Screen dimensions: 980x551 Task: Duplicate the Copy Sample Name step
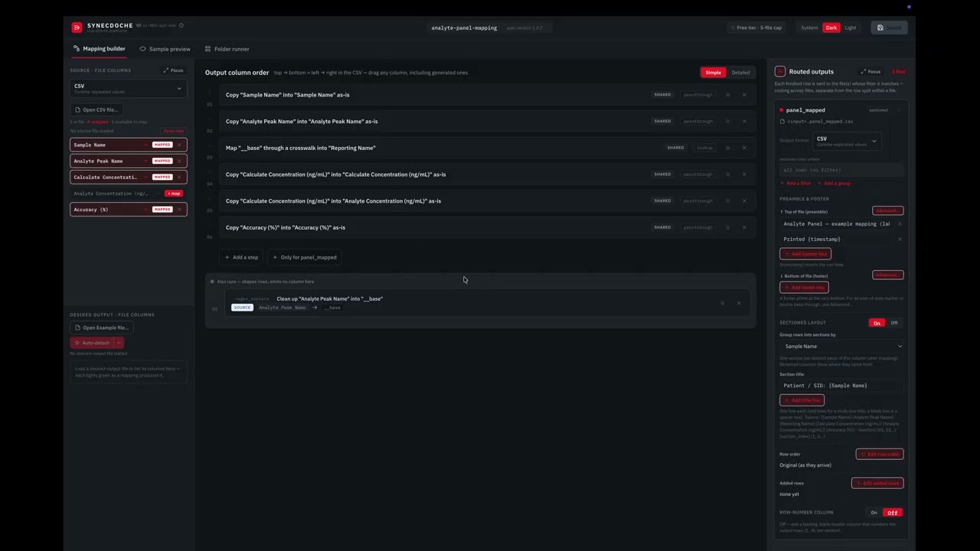pos(727,95)
